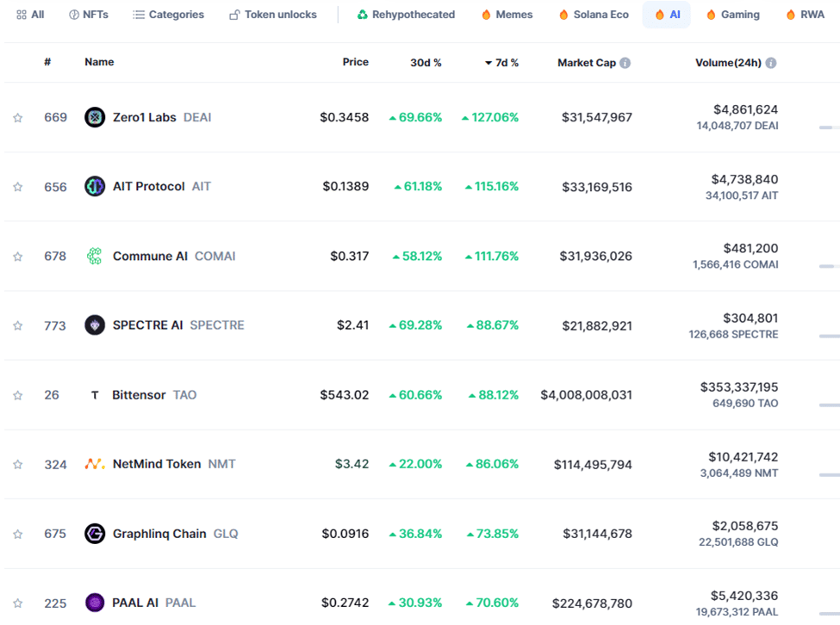Toggle PAAL AI watchlist star
The image size is (840, 625).
click(18, 603)
